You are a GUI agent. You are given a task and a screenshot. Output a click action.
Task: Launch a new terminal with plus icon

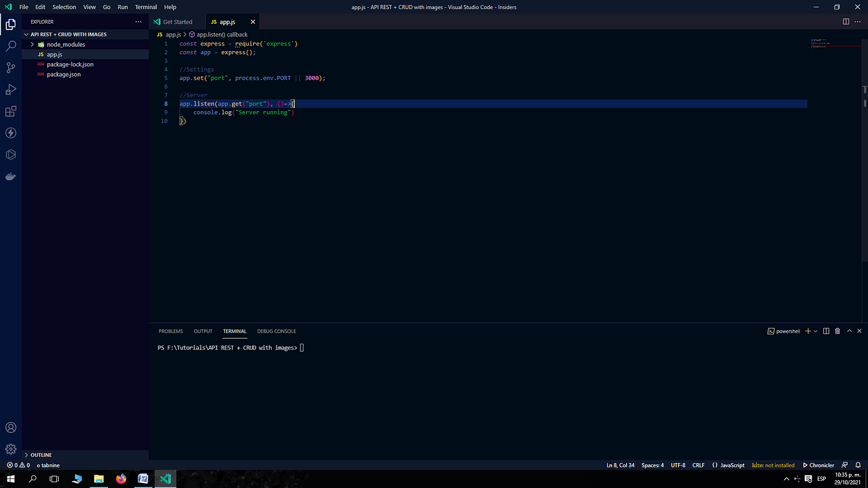tap(807, 331)
